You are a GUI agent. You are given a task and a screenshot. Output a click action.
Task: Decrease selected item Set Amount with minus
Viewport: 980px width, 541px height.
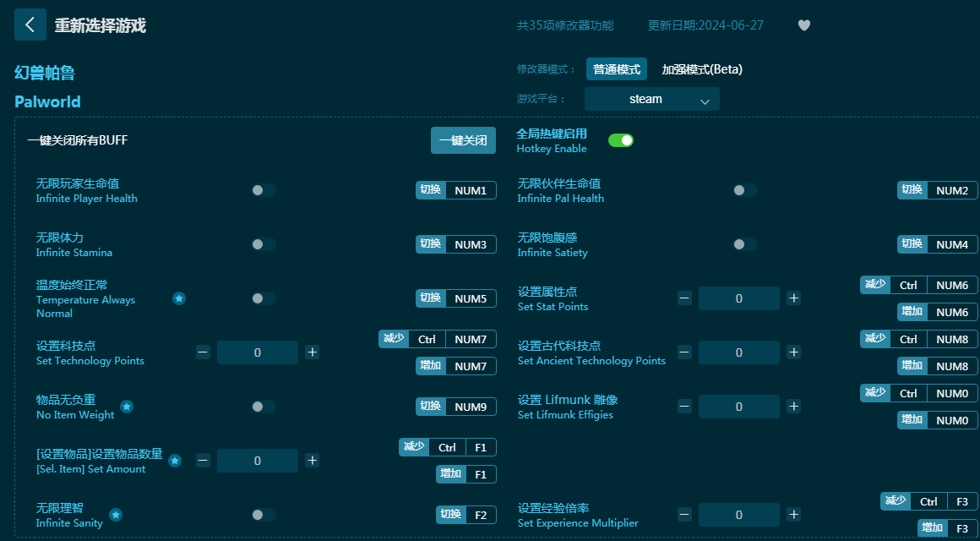coord(203,461)
